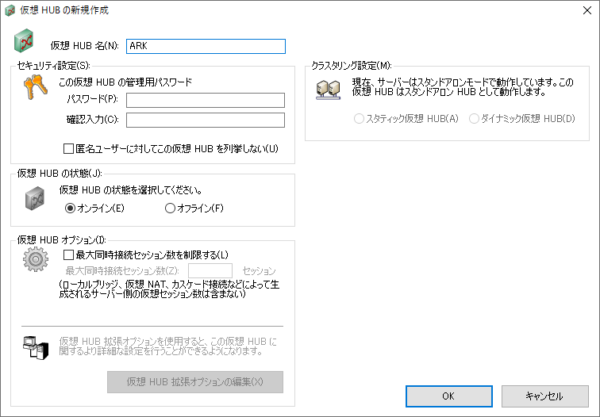Image resolution: width=600 pixels, height=417 pixels.
Task: Check 最大同時接続セッション数を制限する option
Action: (x=69, y=255)
